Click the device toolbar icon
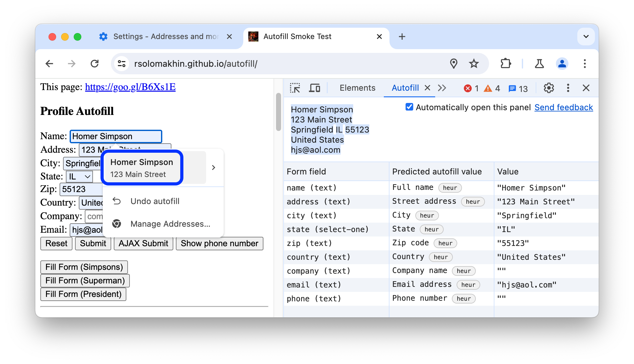The width and height of the screenshot is (634, 364). click(315, 88)
